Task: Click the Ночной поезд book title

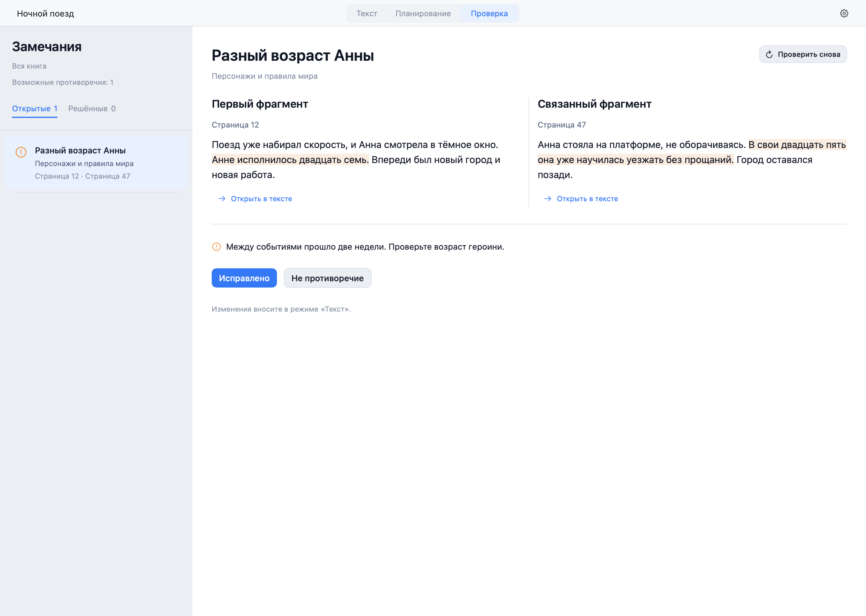Action: [45, 13]
